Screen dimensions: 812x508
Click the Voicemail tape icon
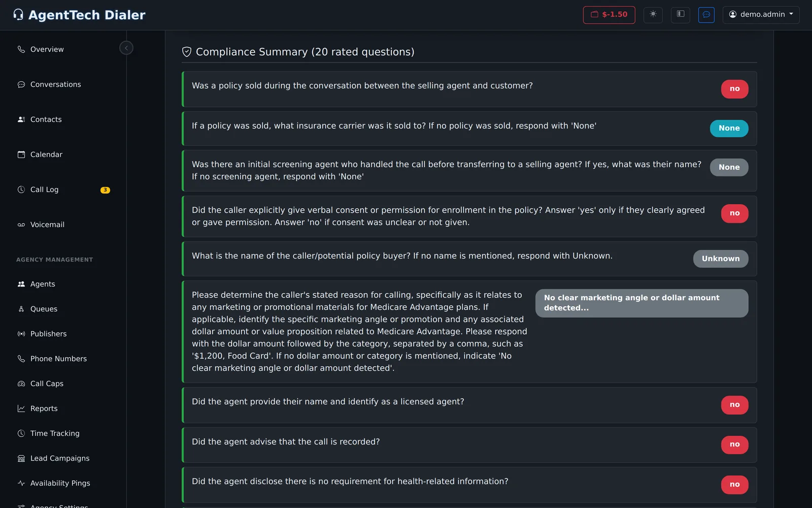coord(21,225)
